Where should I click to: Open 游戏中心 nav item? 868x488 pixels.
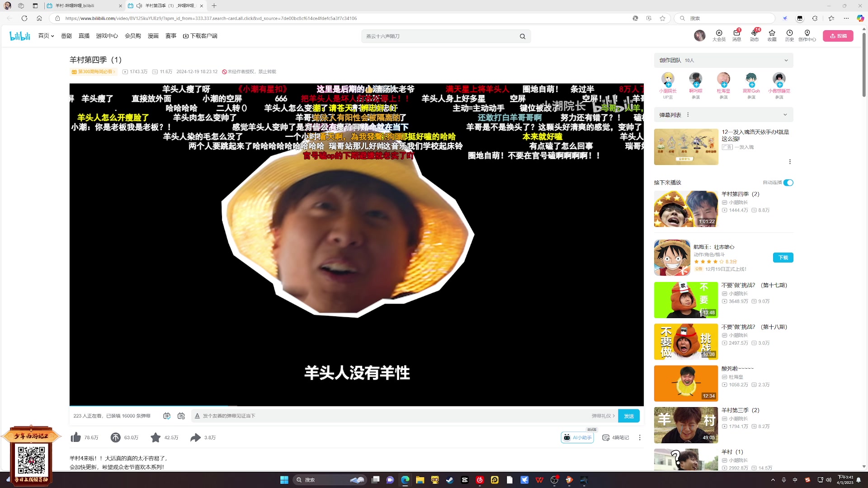pos(107,36)
